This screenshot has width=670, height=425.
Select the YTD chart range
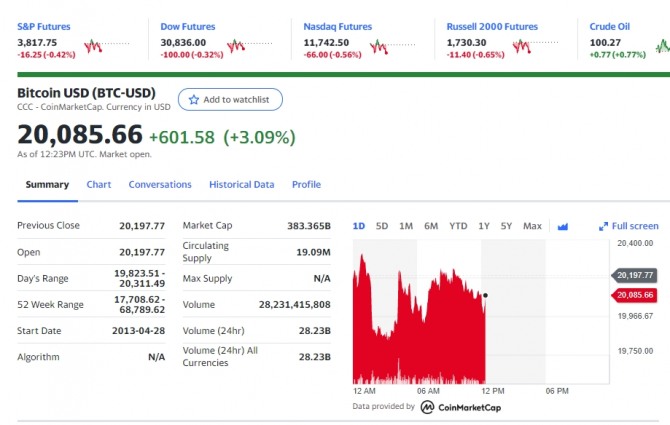tap(458, 226)
